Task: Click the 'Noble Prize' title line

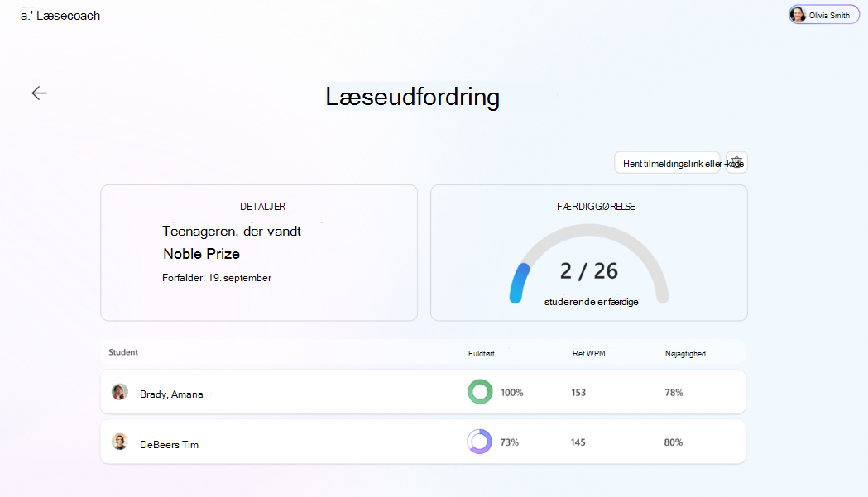Action: point(202,254)
